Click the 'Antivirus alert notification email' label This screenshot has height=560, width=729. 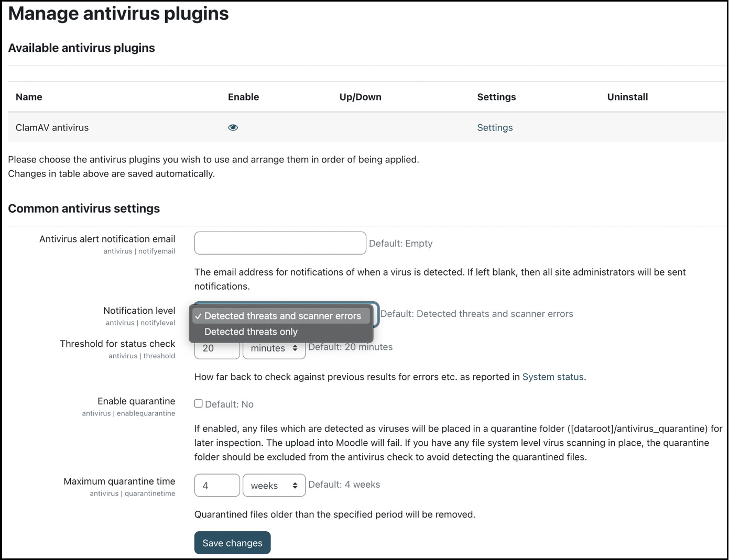click(107, 239)
